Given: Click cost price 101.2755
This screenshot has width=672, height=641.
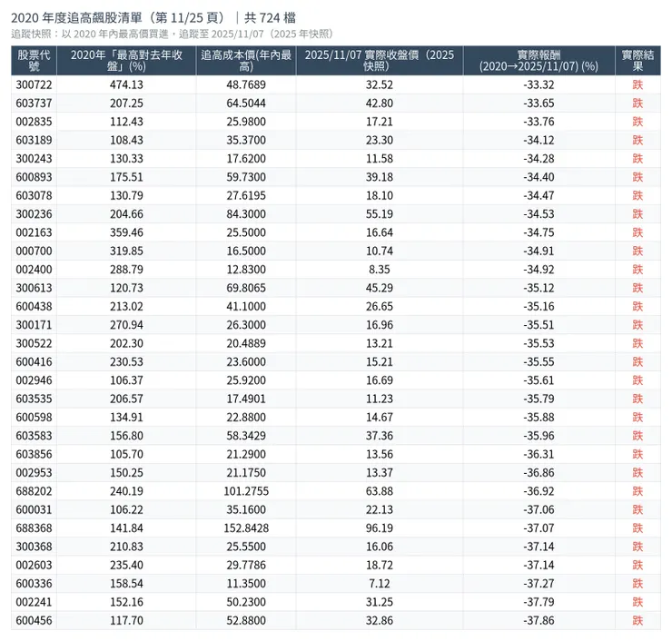Looking at the screenshot, I should (246, 491).
